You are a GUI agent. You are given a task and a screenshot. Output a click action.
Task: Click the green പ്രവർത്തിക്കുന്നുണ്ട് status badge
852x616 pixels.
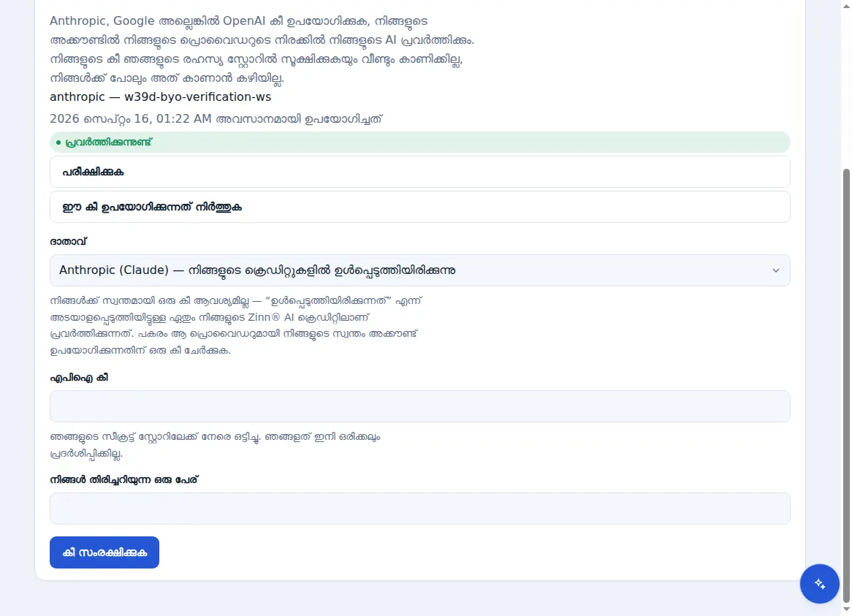coord(419,142)
